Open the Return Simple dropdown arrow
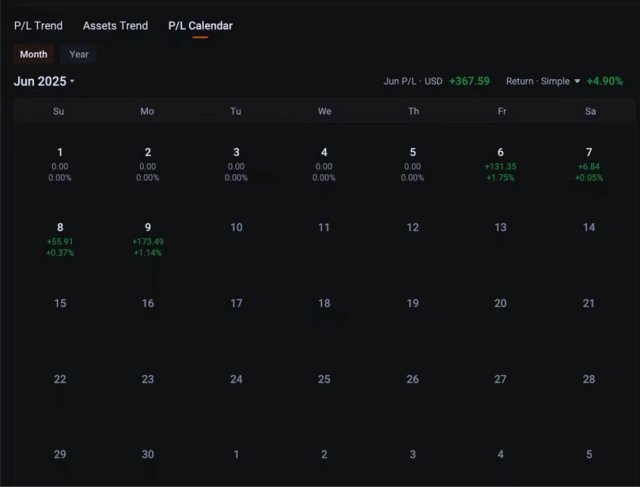This screenshot has height=487, width=640. (x=577, y=82)
